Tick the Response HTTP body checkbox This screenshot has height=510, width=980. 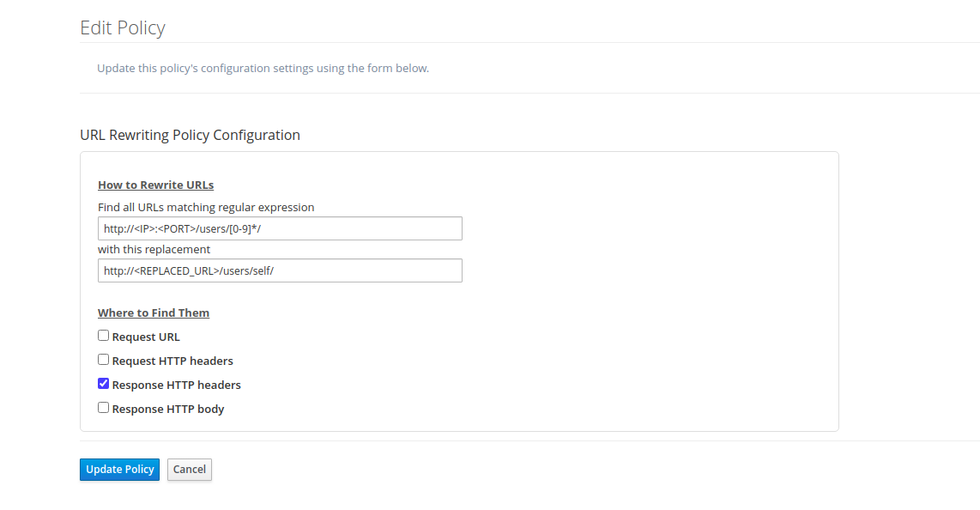[103, 408]
